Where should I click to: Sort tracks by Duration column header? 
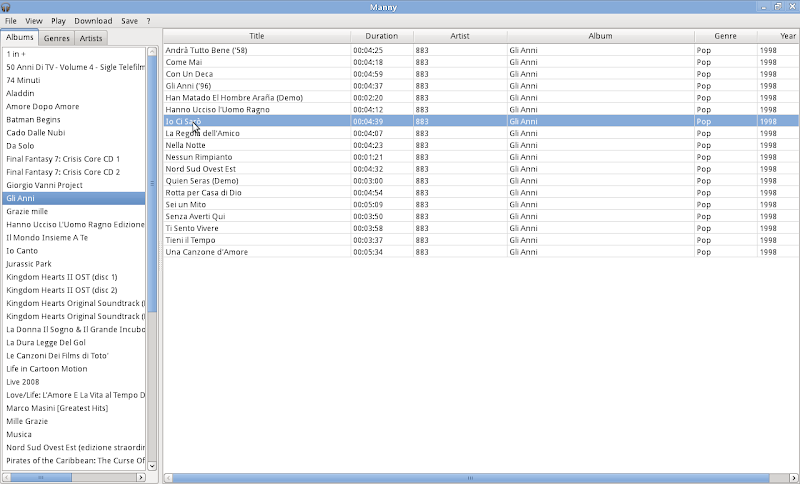tap(382, 36)
